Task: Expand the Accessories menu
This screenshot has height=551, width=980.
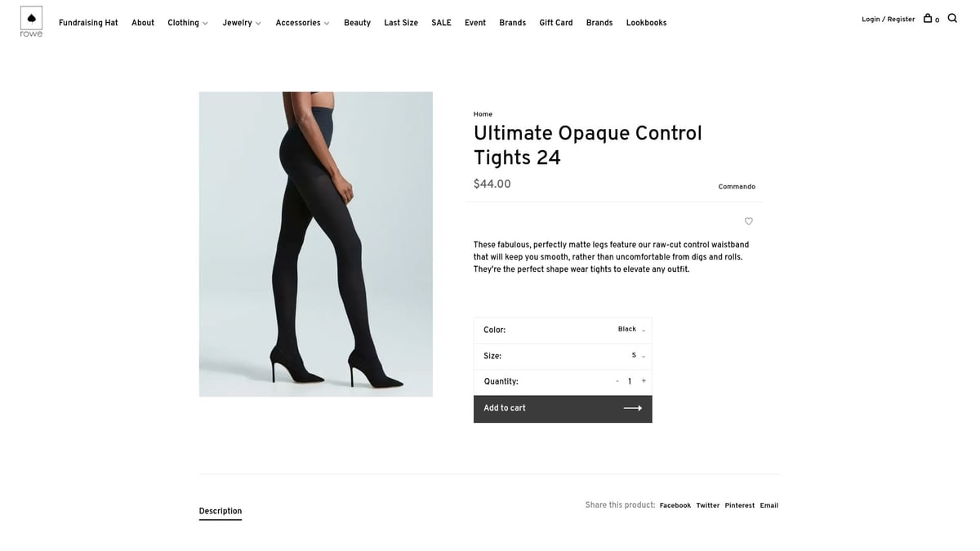Action: pos(302,23)
